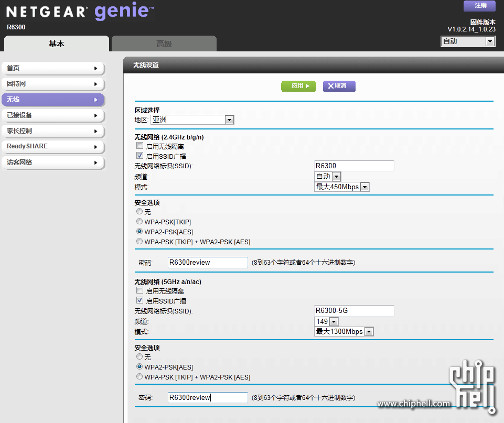Open the ReadySHARE menu item
The image size is (504, 423).
pos(53,146)
